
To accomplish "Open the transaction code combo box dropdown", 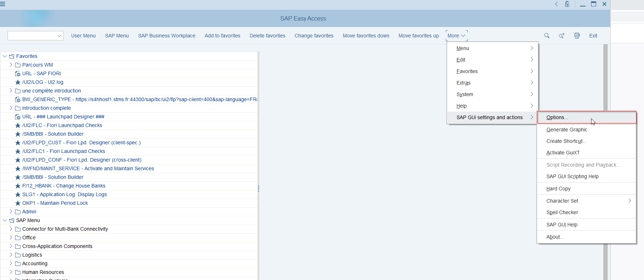I will coord(59,36).
